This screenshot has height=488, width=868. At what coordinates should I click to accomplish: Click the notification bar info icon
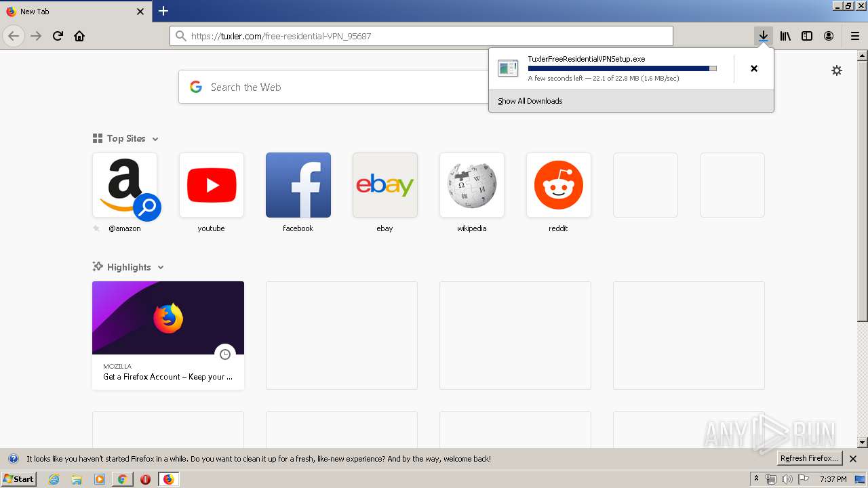(x=14, y=459)
